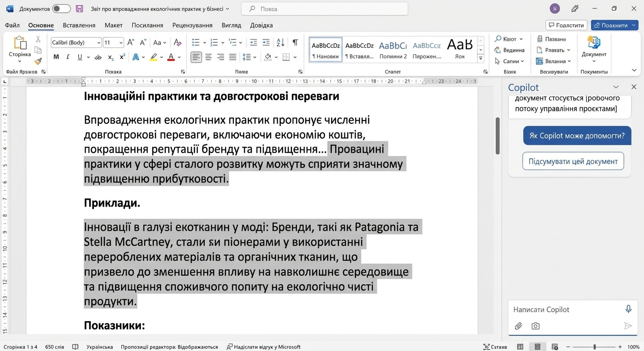Screen dimensions: 644x351
Task: Expand the bullet list dropdown arrow
Action: click(x=204, y=43)
